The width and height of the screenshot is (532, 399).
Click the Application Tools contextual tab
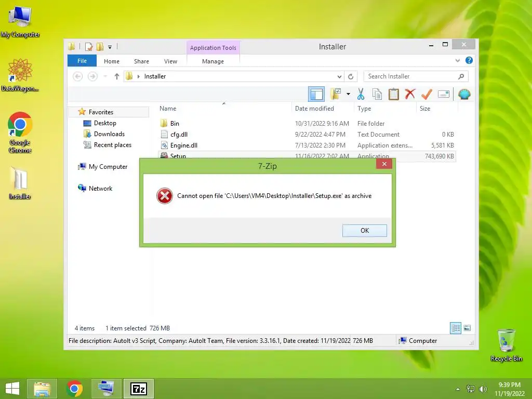pos(213,48)
